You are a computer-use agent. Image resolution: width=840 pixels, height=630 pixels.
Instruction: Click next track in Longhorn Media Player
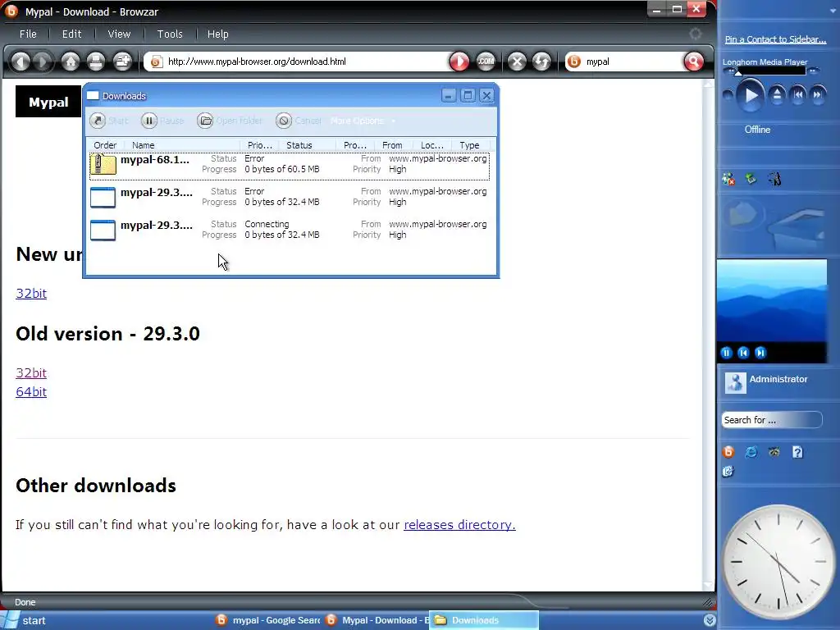(818, 95)
